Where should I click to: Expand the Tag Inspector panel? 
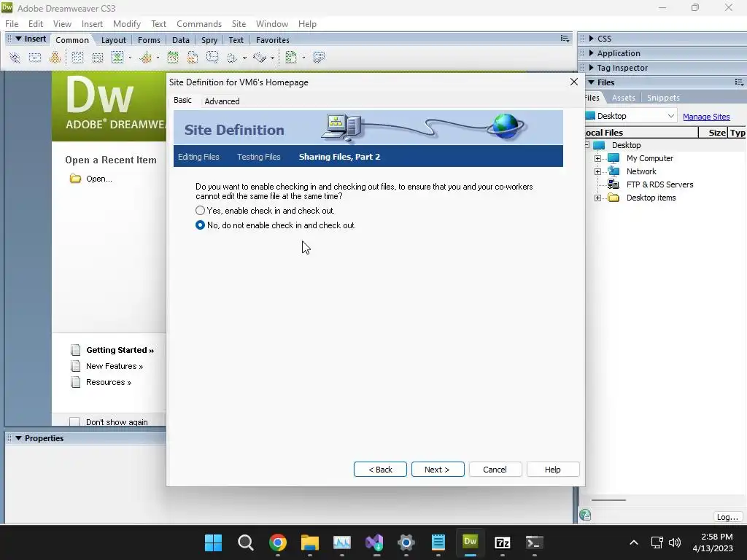point(591,68)
